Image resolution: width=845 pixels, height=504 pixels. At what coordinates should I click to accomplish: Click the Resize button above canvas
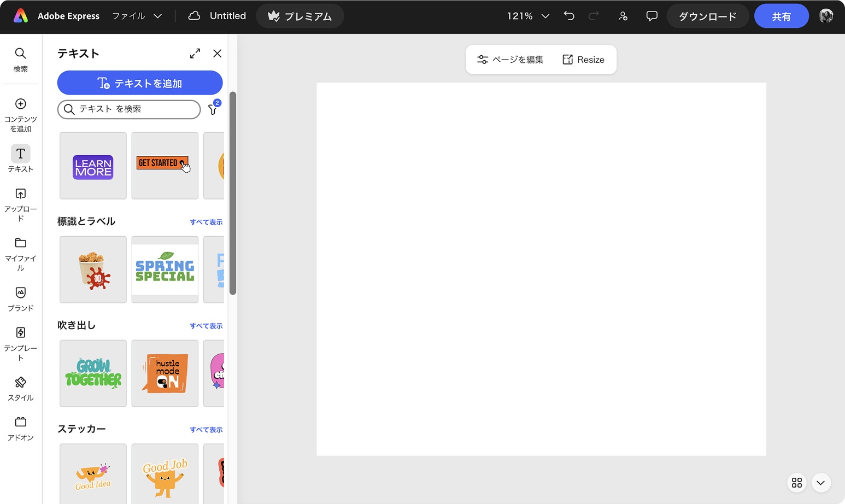(583, 60)
